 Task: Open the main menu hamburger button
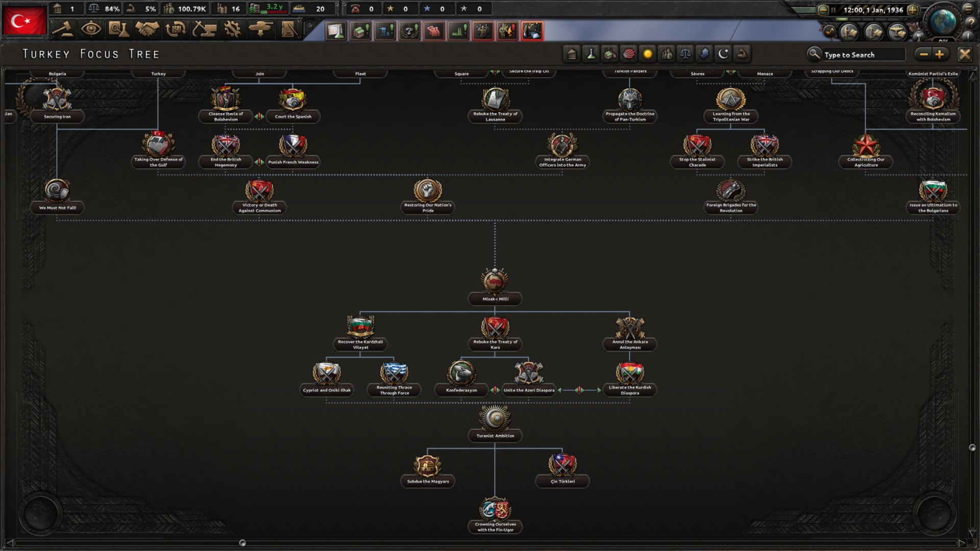(968, 8)
